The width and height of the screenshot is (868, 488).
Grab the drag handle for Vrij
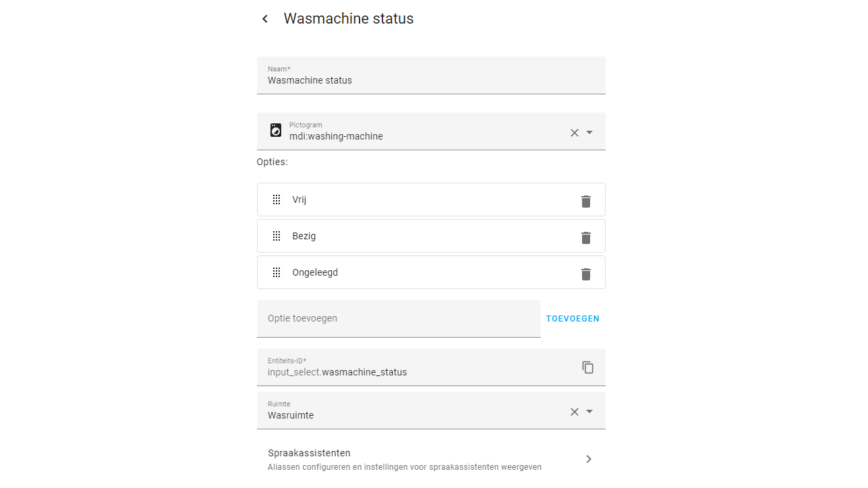(x=277, y=200)
